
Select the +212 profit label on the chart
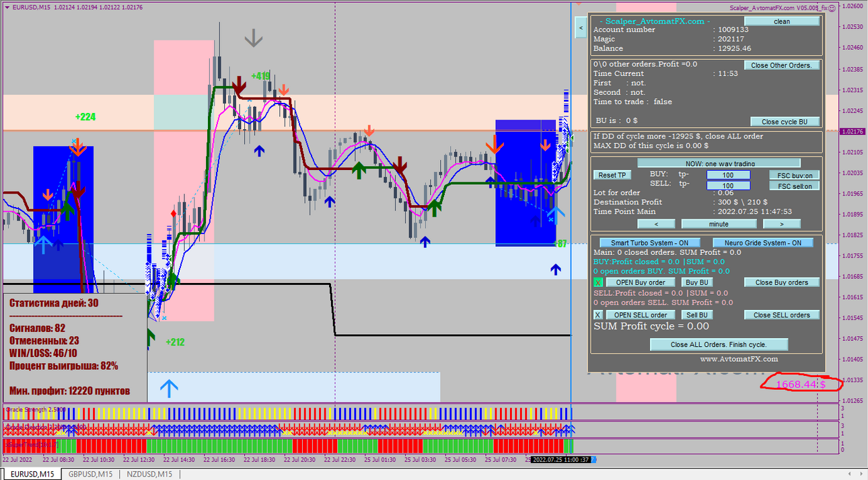[175, 342]
